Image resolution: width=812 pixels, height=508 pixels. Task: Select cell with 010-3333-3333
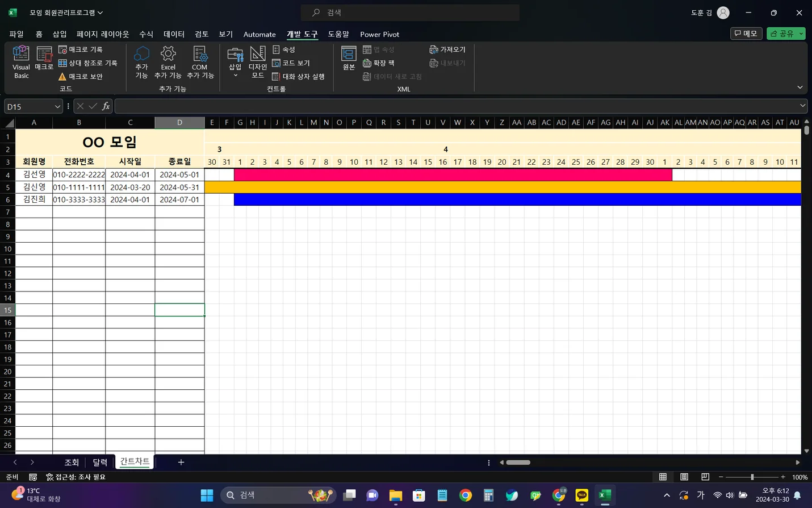[79, 199]
